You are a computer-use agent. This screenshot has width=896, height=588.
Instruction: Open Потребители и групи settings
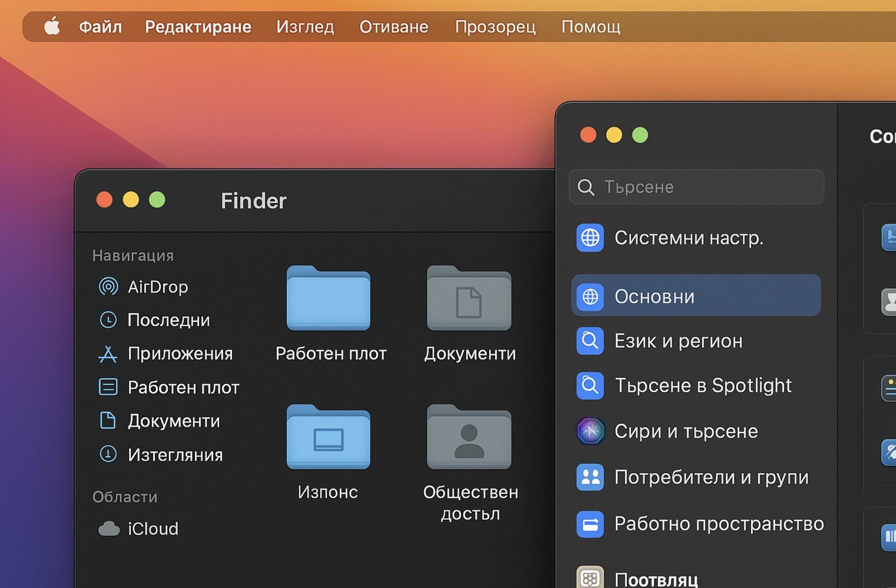[x=711, y=477]
